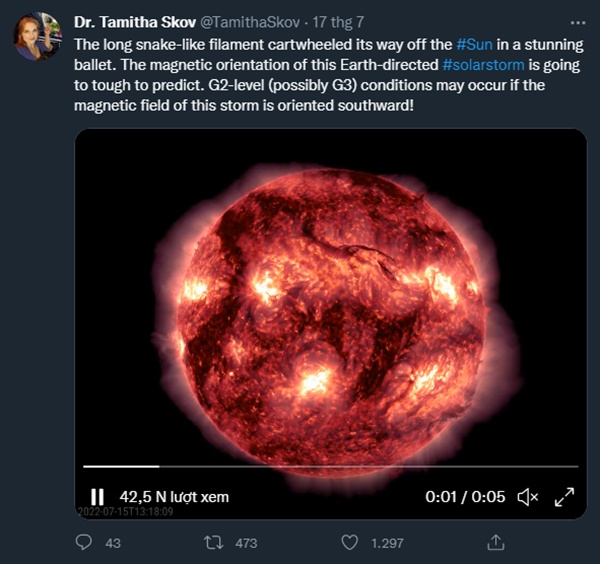Open the share tweet icon
This screenshot has height=564, width=600.
tap(495, 542)
